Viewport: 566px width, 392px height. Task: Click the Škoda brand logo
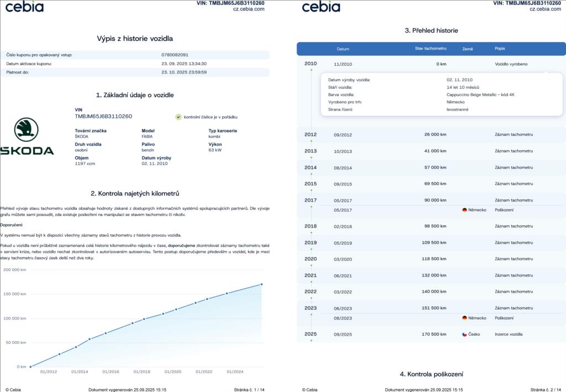point(27,136)
